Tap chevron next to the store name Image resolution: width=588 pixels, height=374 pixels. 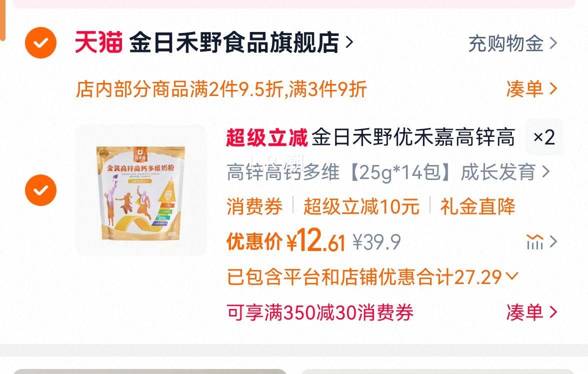point(349,42)
